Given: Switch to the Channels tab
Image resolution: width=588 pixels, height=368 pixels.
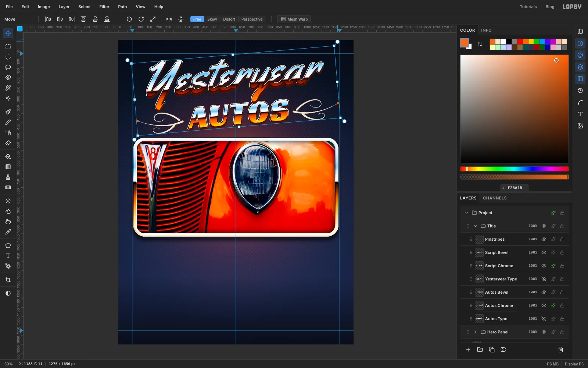Looking at the screenshot, I should tap(495, 198).
